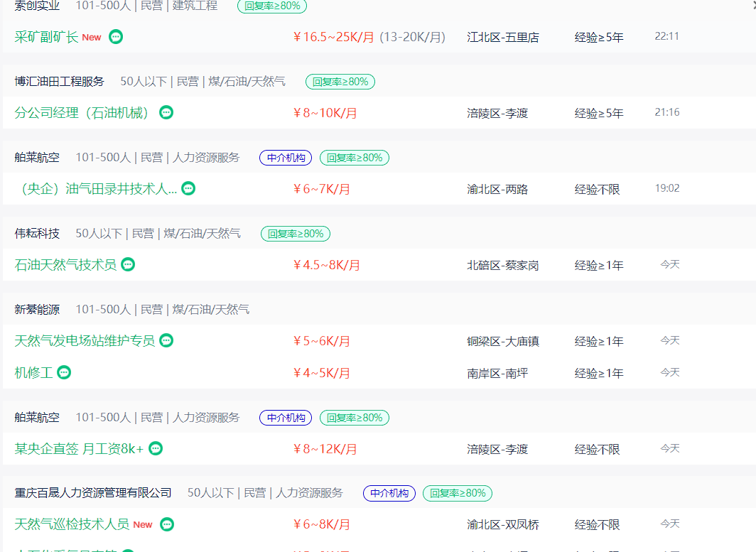The image size is (756, 552).
Task: Click 回复率≥80% badge next to 伟耘科技
Action: pos(296,234)
